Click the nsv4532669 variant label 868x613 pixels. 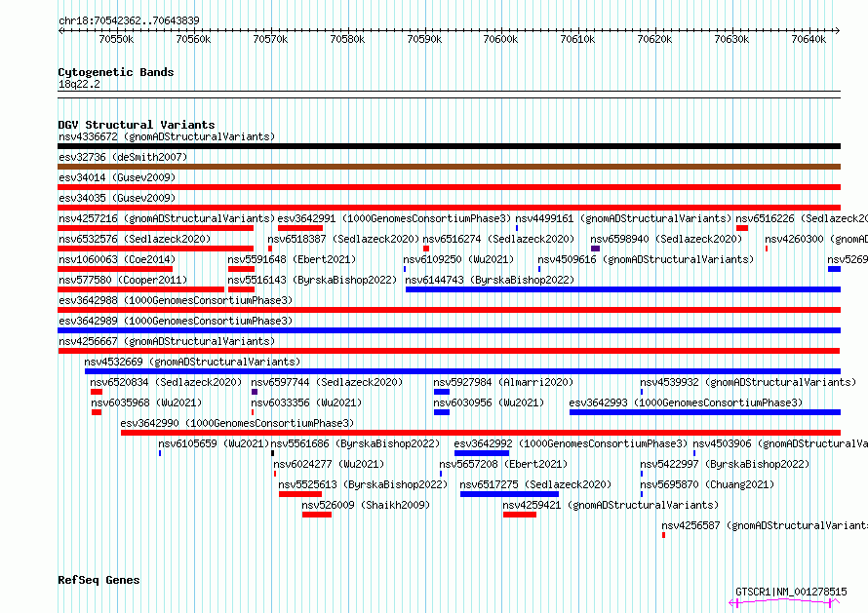pos(192,362)
